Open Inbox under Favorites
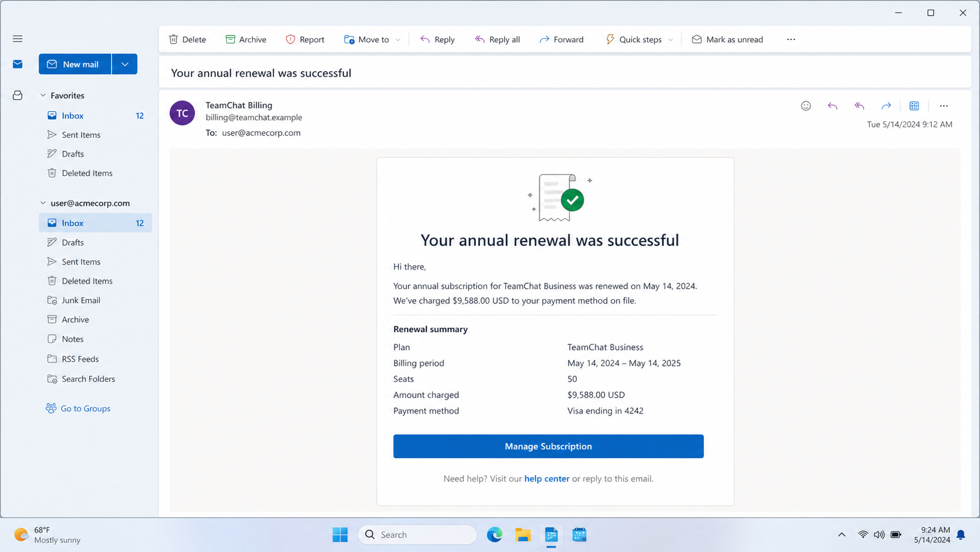 pyautogui.click(x=95, y=116)
